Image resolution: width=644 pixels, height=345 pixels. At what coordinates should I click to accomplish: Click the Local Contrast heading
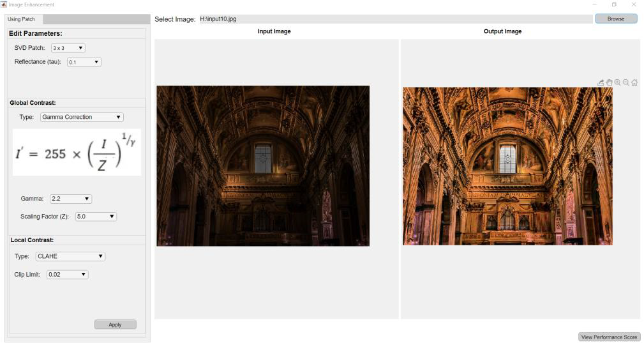pyautogui.click(x=32, y=240)
